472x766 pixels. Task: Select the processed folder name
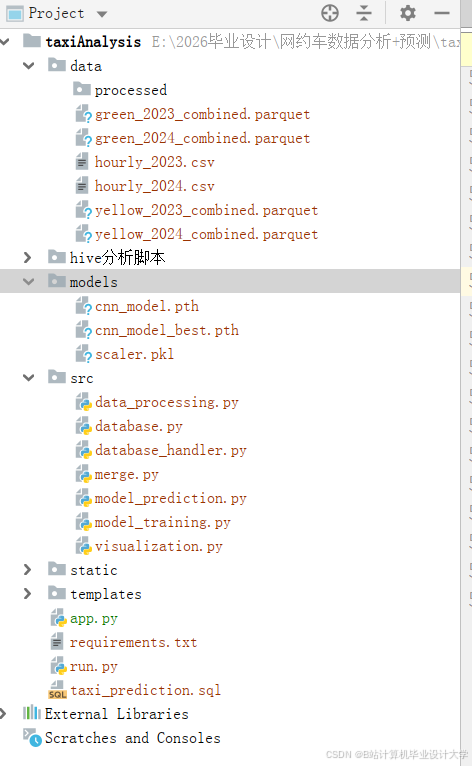130,90
